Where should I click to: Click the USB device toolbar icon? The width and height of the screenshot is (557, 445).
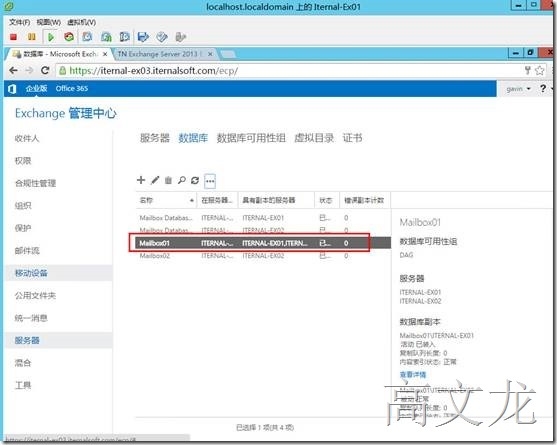(x=180, y=37)
